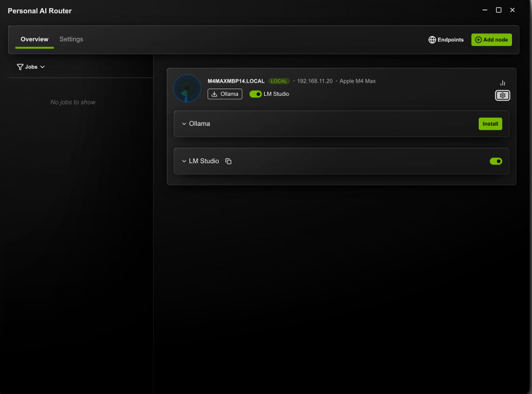Open node settings gear icon
This screenshot has width=532, height=394.
pos(503,95)
